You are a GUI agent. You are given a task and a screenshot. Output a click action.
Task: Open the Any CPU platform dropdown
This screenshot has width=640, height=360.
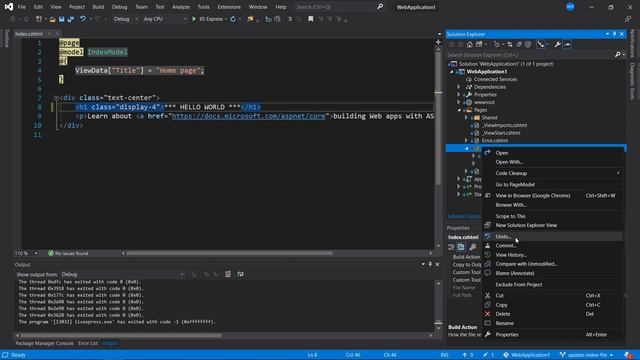click(165, 19)
